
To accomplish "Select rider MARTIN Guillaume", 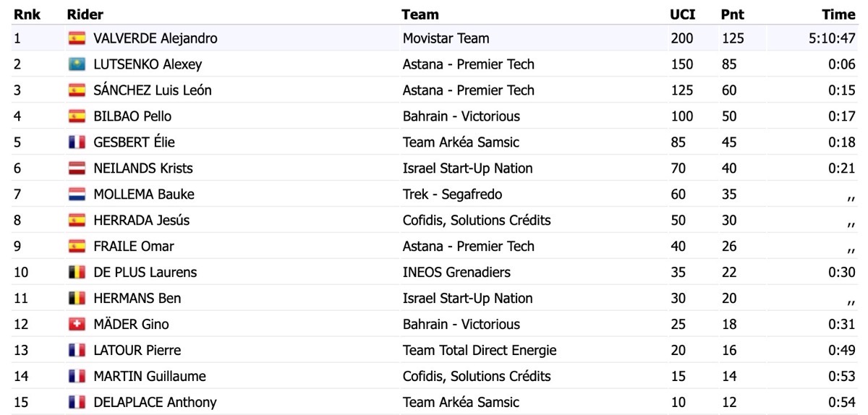I will click(x=150, y=377).
